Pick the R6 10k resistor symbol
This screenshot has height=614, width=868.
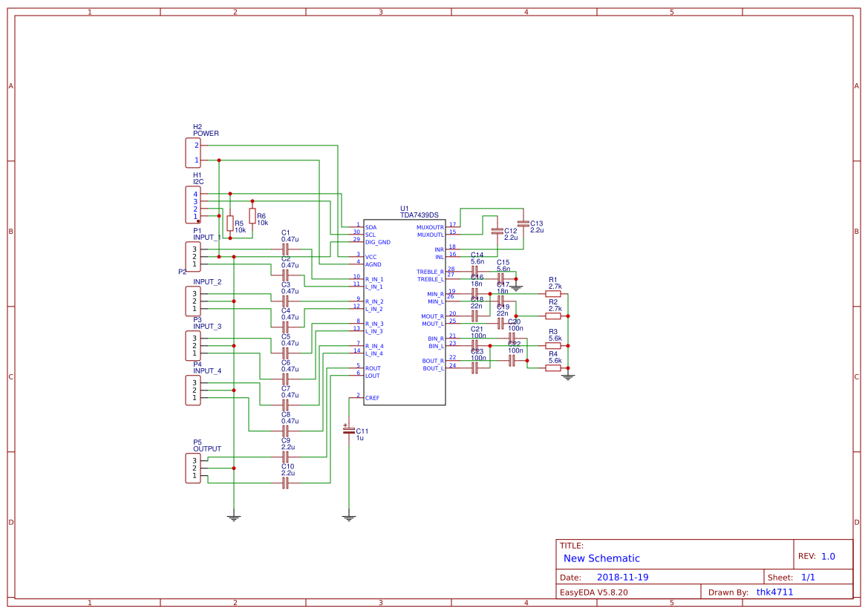click(252, 216)
